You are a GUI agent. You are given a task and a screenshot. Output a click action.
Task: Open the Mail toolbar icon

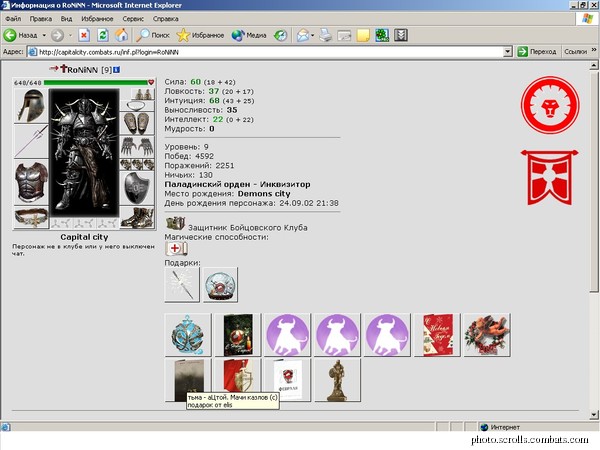point(302,35)
